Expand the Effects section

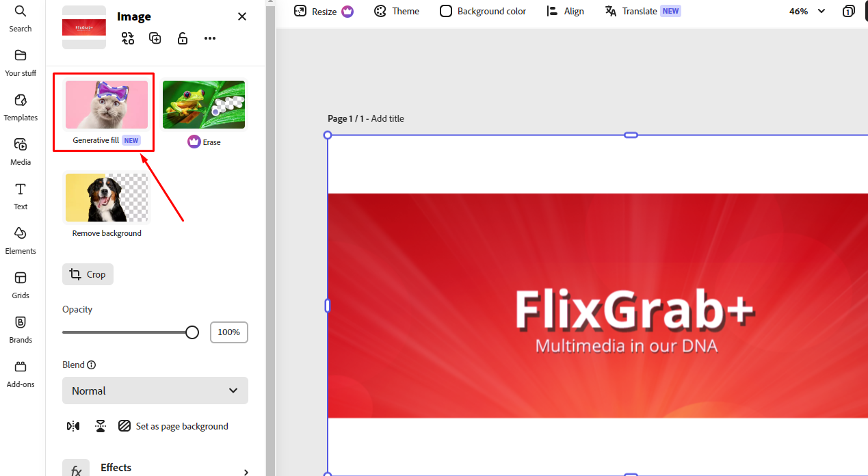[x=246, y=472]
